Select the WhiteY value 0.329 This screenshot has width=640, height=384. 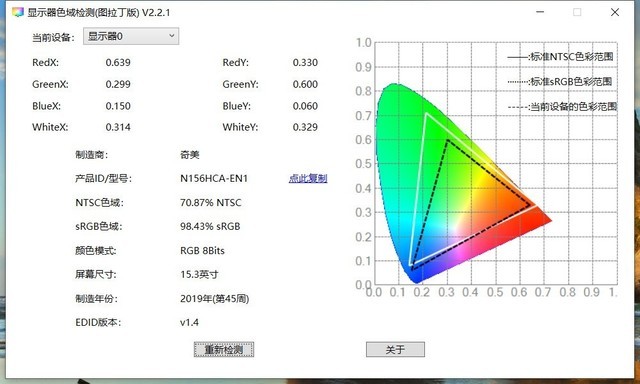point(305,127)
